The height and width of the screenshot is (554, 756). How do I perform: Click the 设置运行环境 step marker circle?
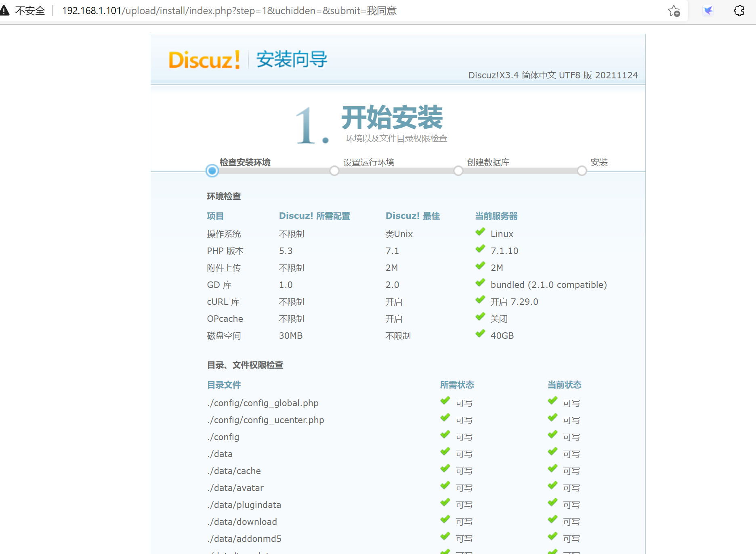click(334, 171)
